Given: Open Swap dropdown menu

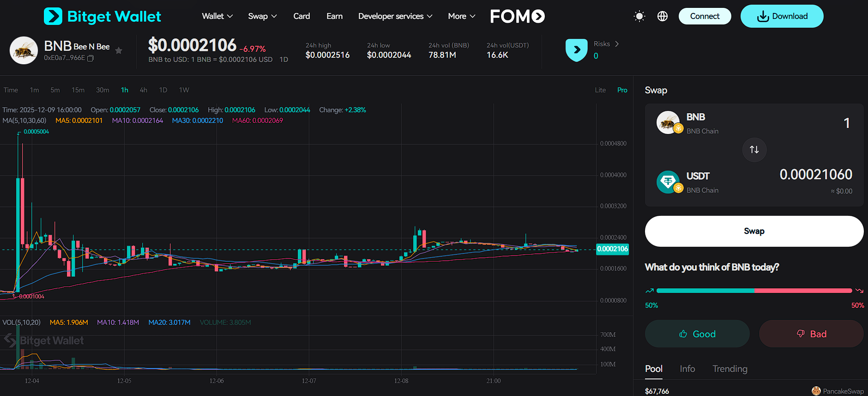Looking at the screenshot, I should click(x=262, y=16).
